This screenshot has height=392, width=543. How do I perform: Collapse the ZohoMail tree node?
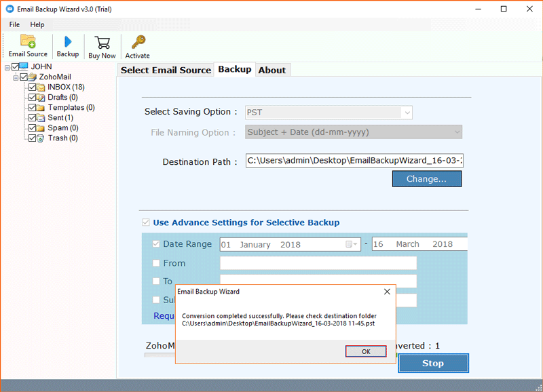tap(16, 78)
